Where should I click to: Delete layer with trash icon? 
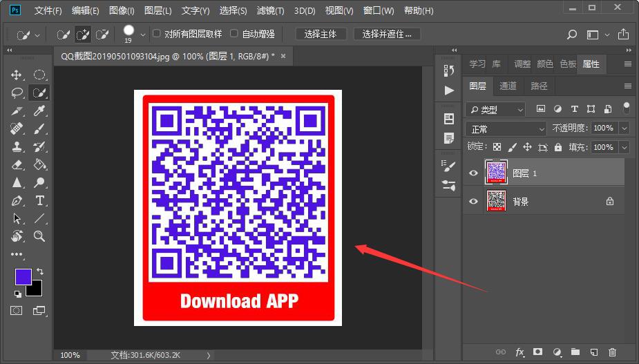pyautogui.click(x=612, y=352)
